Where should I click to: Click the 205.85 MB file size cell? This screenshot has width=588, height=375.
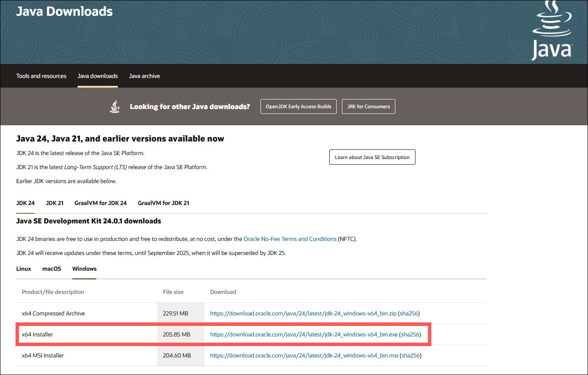click(181, 335)
